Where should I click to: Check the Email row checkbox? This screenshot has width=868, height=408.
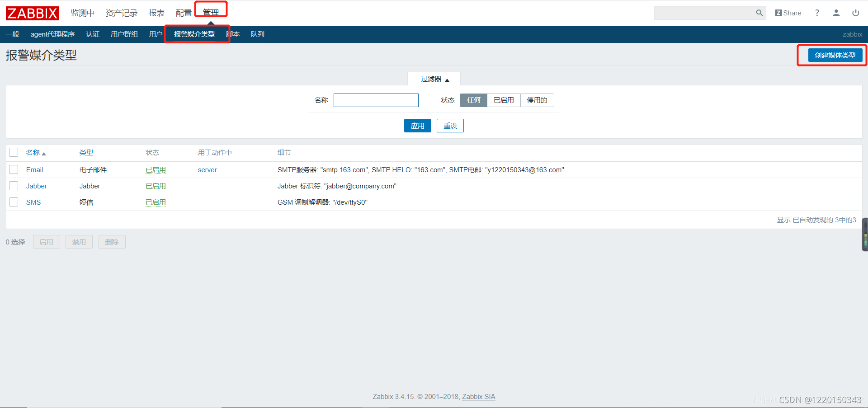tap(14, 169)
